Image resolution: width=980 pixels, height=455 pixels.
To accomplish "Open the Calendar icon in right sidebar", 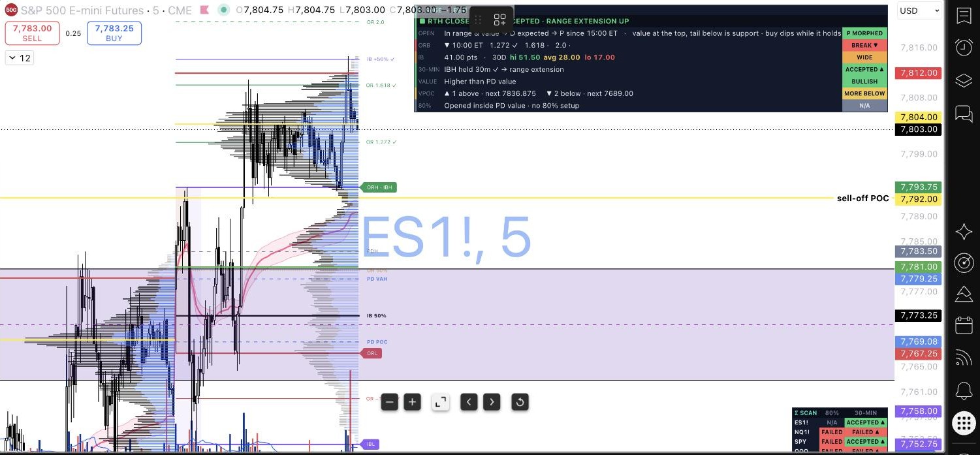I will pyautogui.click(x=964, y=325).
